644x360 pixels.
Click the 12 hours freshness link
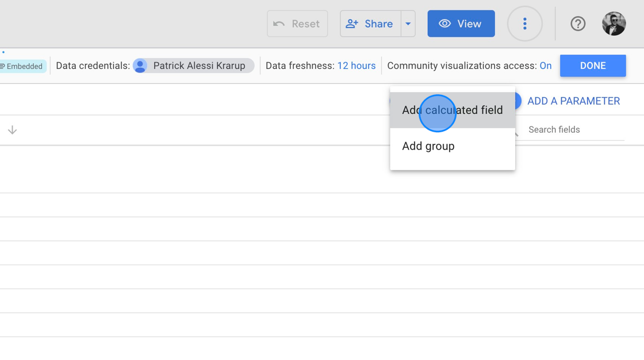click(356, 66)
